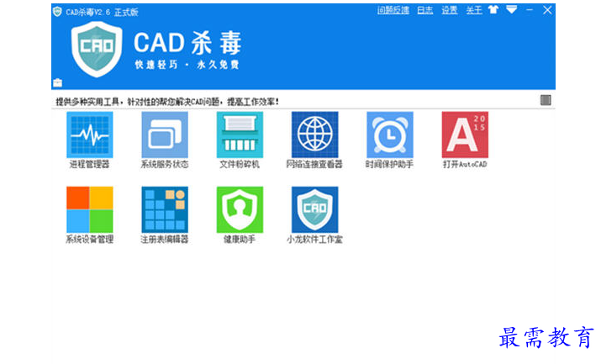Open the 日志 log link

click(424, 10)
